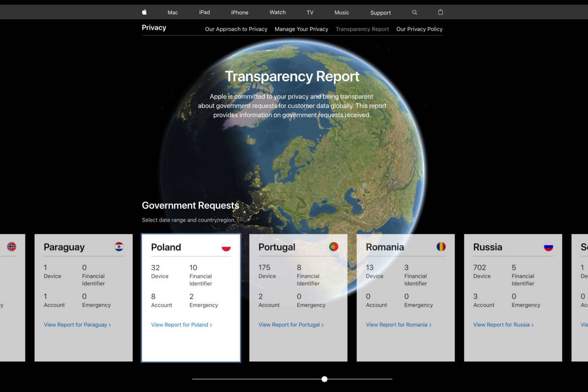This screenshot has height=392, width=588.
Task: Select the Russia country card
Action: [513, 296]
